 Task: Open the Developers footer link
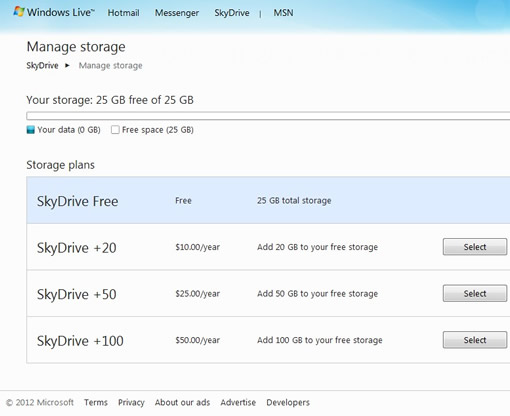288,402
